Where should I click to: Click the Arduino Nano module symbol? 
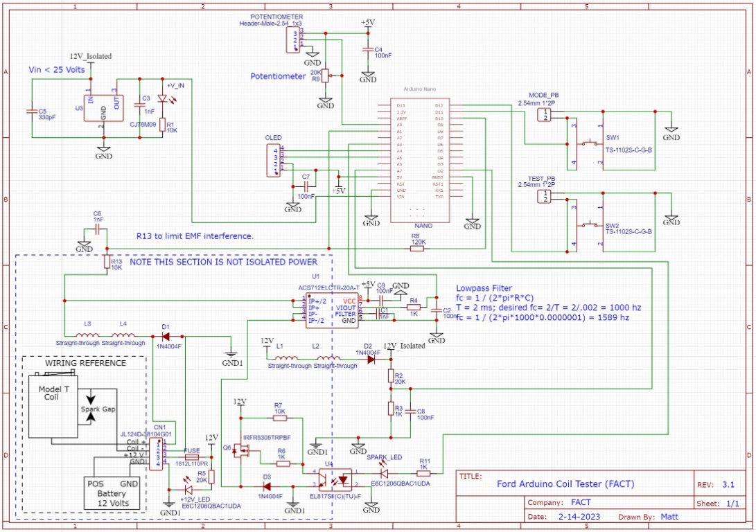418,159
